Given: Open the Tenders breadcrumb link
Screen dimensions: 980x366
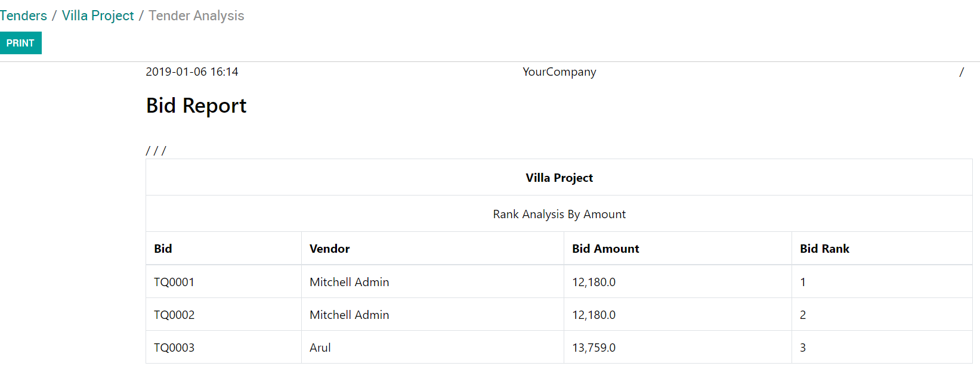Looking at the screenshot, I should click(23, 15).
